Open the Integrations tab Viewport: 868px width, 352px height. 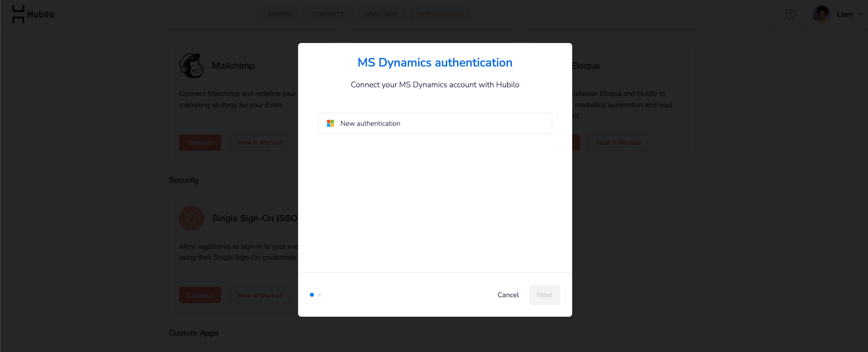click(x=439, y=14)
